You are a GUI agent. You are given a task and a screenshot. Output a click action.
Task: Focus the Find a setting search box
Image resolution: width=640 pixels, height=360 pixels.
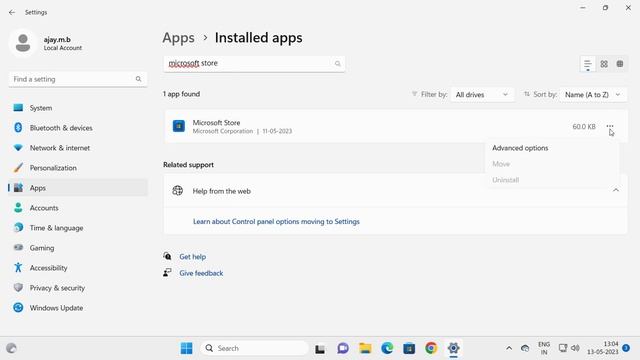pyautogui.click(x=78, y=79)
